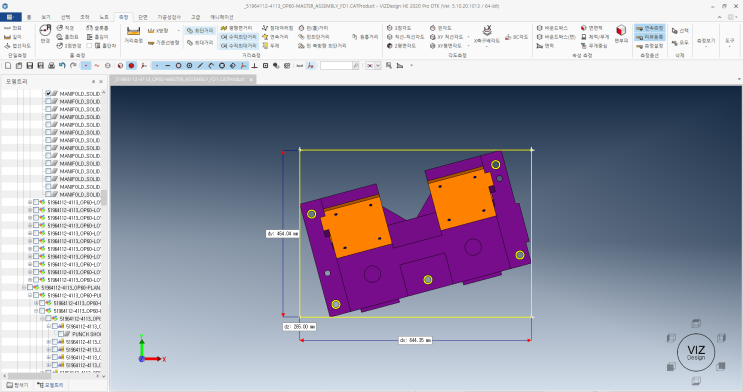Select the BC각도 angle tool
This screenshot has height=392, width=743.
click(x=517, y=37)
